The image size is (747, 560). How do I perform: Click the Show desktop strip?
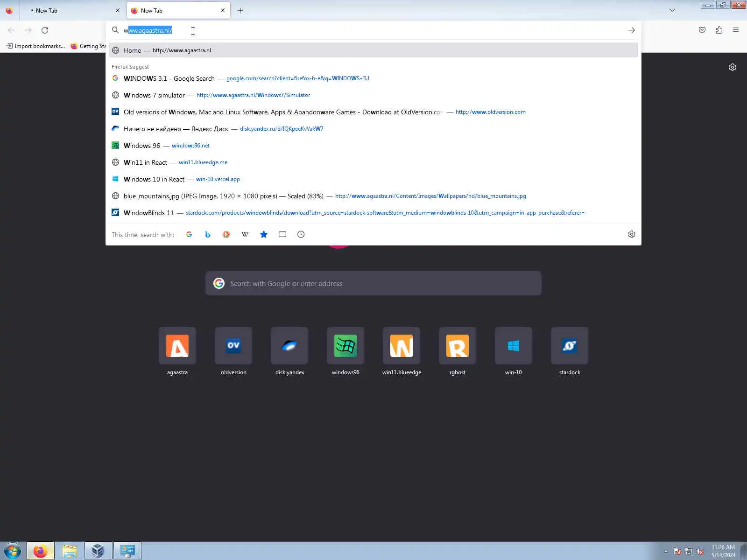[x=743, y=551]
